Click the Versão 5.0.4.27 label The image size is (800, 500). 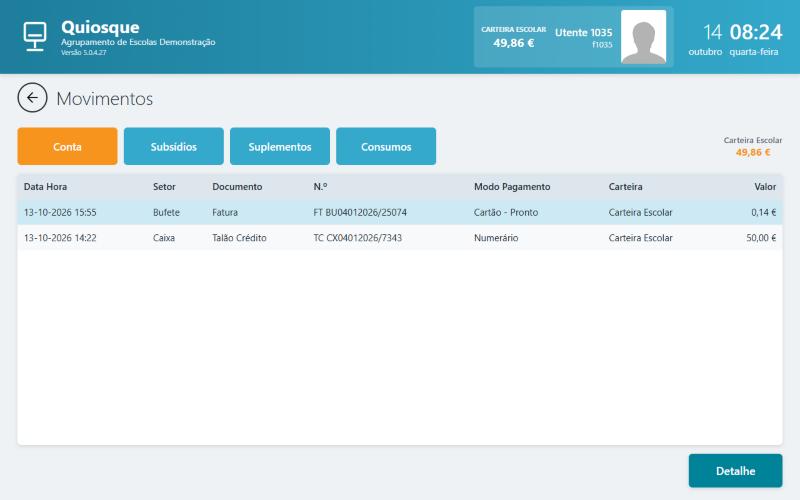point(84,53)
